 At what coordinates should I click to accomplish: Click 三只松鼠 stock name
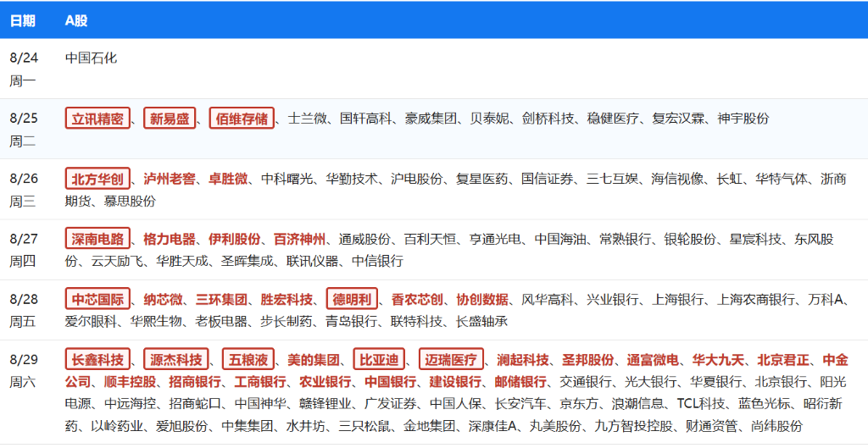[x=364, y=426]
